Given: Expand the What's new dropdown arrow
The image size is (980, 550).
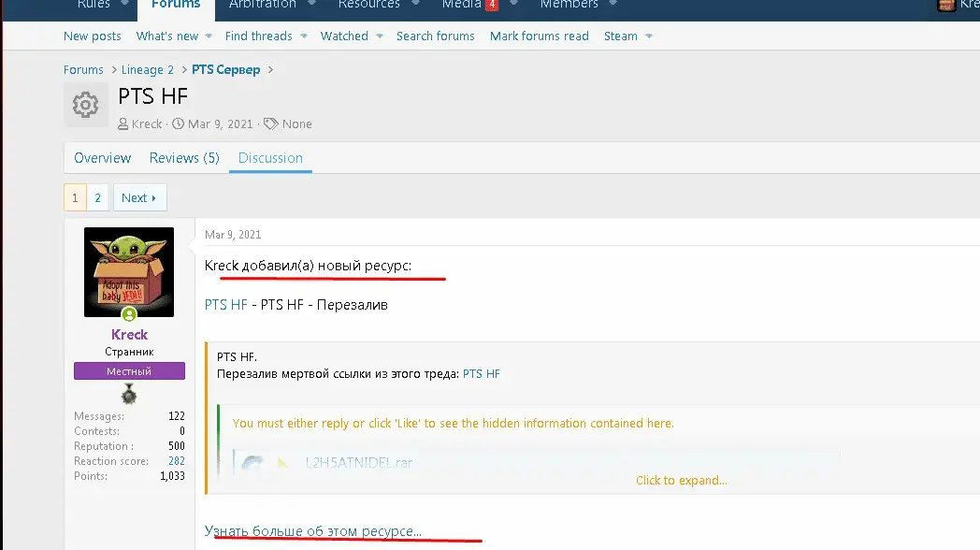Looking at the screenshot, I should [209, 36].
